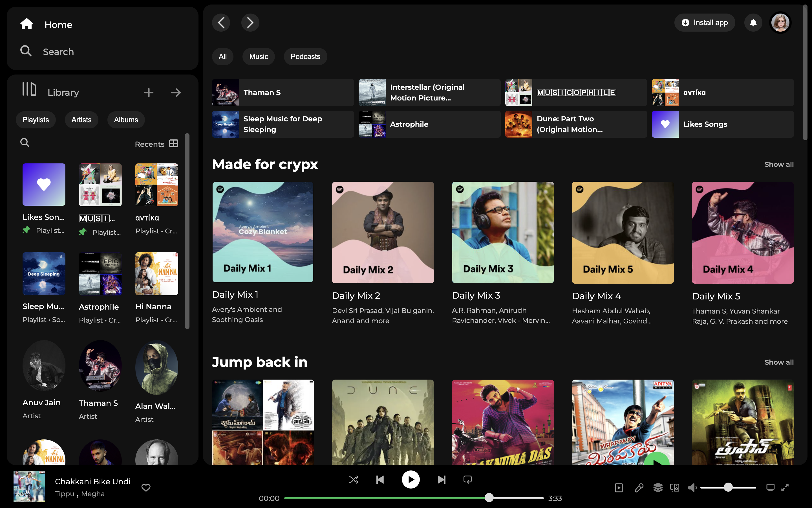This screenshot has height=508, width=812.
Task: Play the current song
Action: [x=411, y=479]
